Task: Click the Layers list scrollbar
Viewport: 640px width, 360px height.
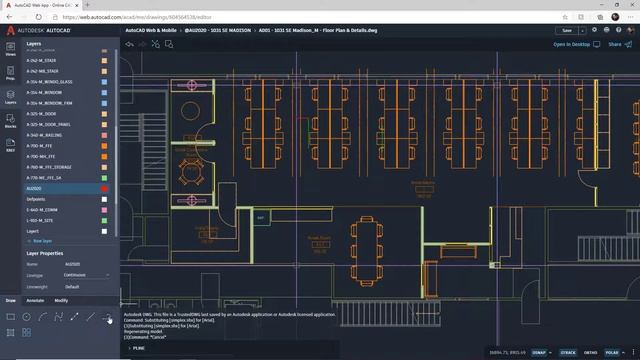Action: [116, 143]
